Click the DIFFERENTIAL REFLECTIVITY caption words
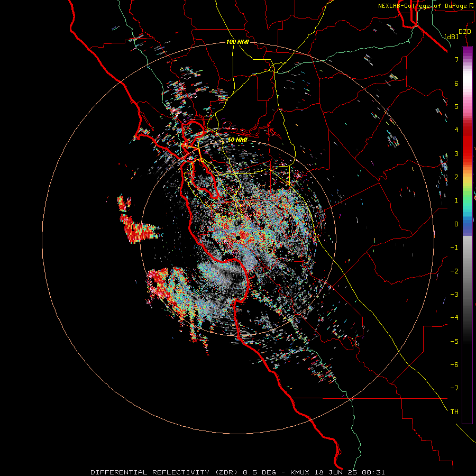Image resolution: width=476 pixels, height=476 pixels. [x=150, y=472]
